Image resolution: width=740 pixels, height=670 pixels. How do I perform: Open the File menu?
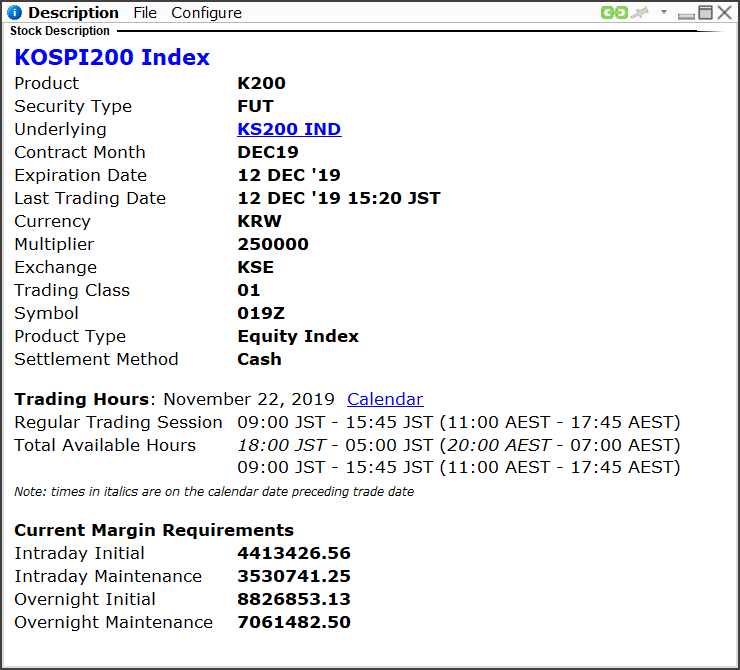[x=145, y=13]
